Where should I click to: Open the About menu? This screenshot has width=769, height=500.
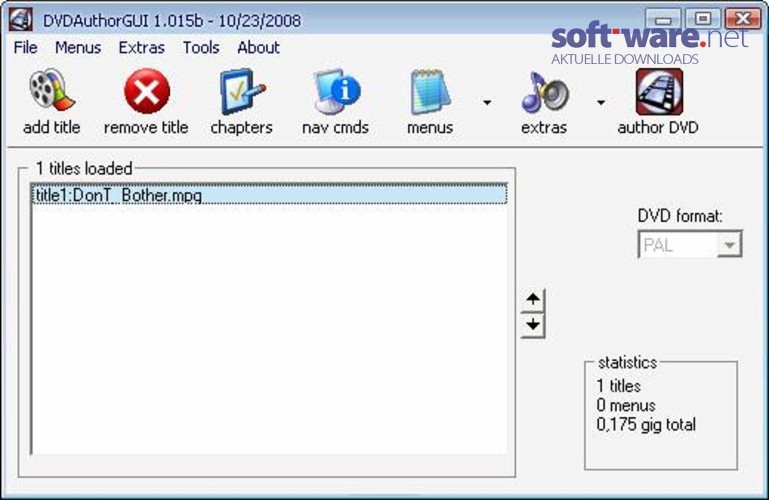tap(258, 48)
